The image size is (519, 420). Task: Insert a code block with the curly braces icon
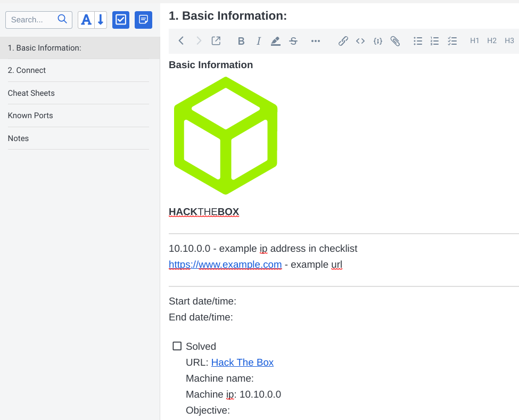[377, 41]
